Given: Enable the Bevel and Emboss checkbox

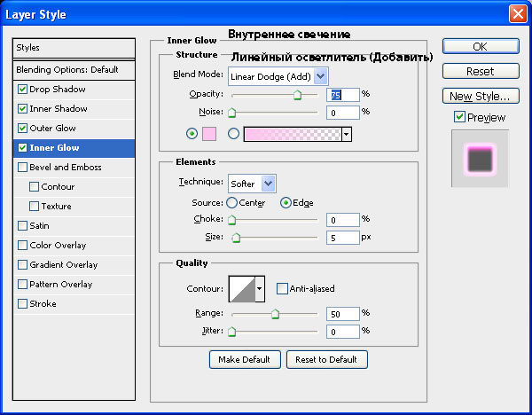Looking at the screenshot, I should [x=22, y=168].
